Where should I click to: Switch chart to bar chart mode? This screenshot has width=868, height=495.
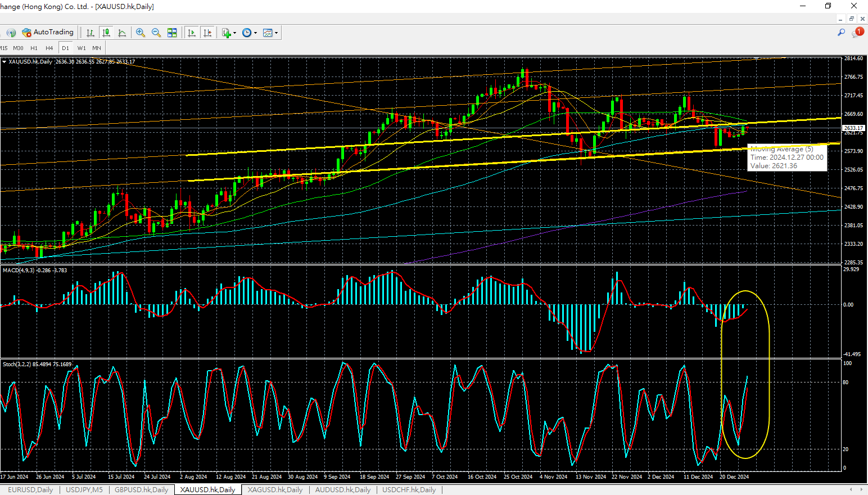pos(90,33)
